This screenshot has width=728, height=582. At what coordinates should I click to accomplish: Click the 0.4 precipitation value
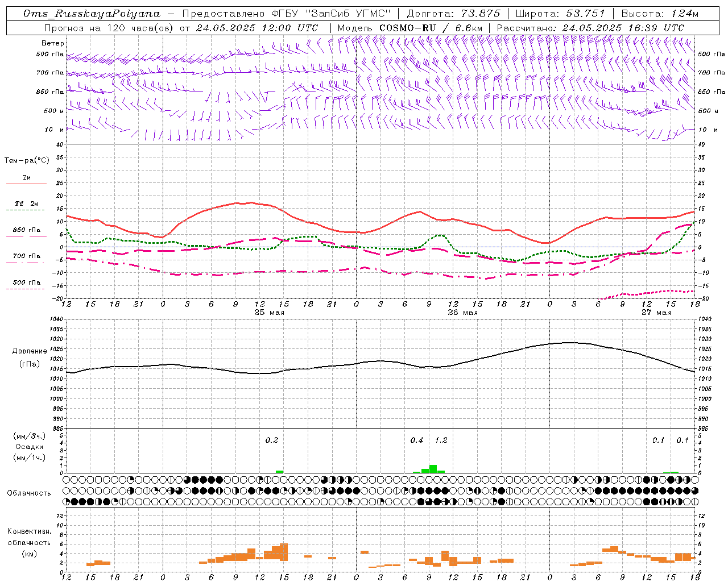pyautogui.click(x=417, y=440)
